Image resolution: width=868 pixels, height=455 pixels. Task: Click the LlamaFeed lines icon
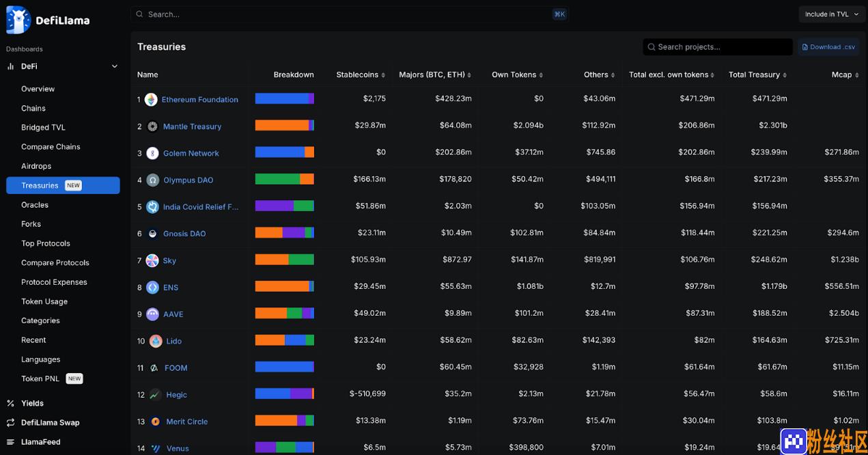[x=11, y=442]
